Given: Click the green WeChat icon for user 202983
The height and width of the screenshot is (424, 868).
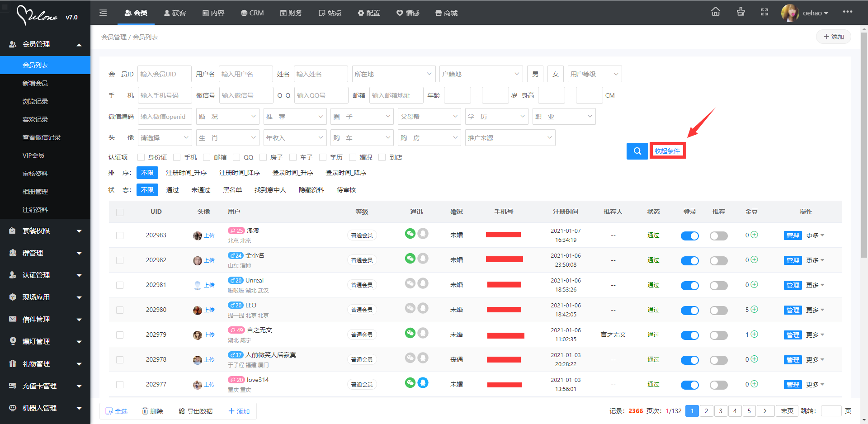Looking at the screenshot, I should [x=410, y=234].
